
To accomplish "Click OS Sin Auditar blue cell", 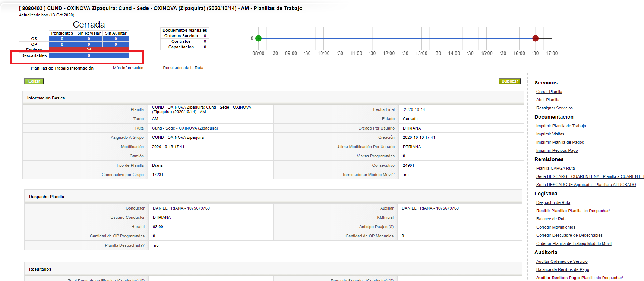I will pyautogui.click(x=116, y=39).
